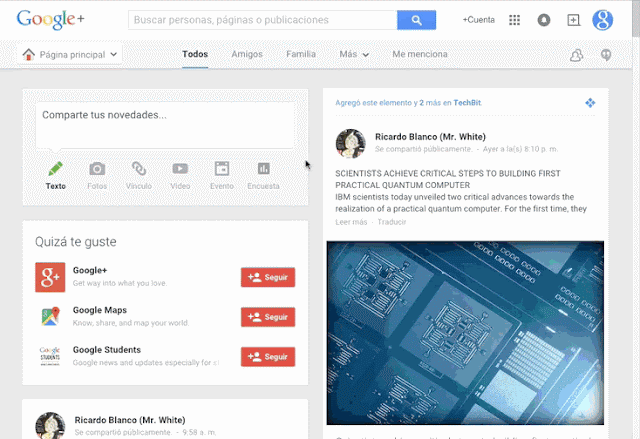Screen dimensions: 640x439
Task: Open the Google+ suggested page logo
Action: click(x=50, y=277)
